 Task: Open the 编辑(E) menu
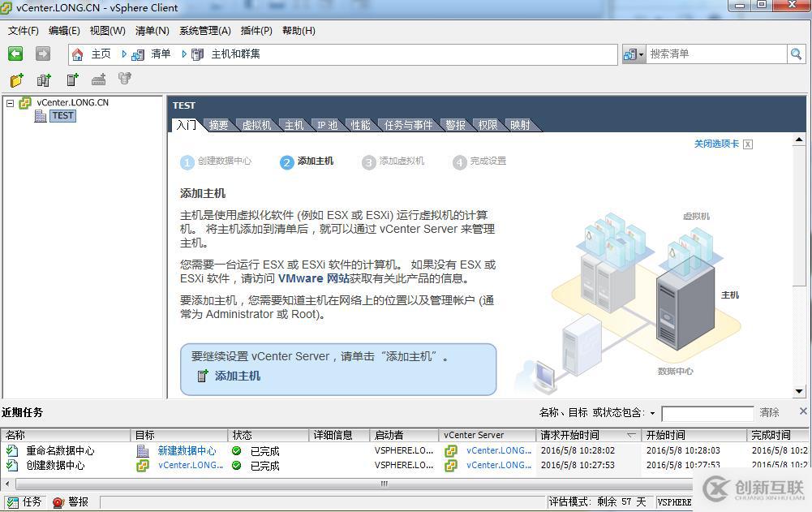pos(64,31)
